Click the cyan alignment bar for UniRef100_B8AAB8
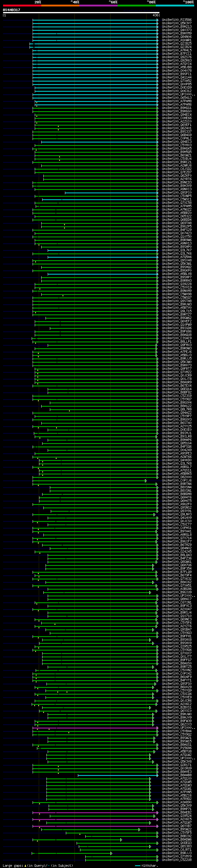The image size is (197, 868). point(118,775)
